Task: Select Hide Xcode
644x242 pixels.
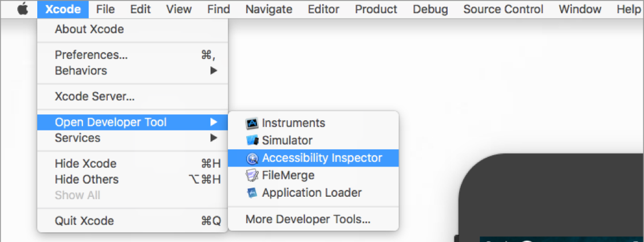Action: [86, 164]
